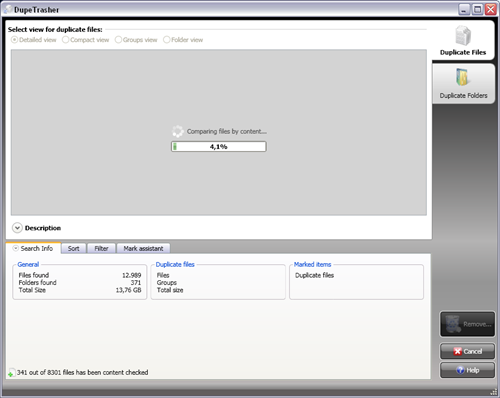This screenshot has width=500, height=398.
Task: Click the status bar file-check icon
Action: (11, 373)
